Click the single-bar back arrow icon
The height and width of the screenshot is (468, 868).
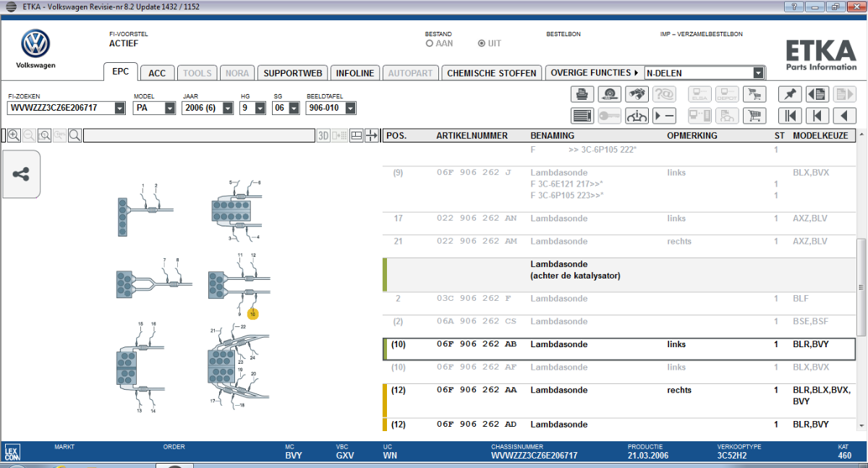pyautogui.click(x=817, y=115)
